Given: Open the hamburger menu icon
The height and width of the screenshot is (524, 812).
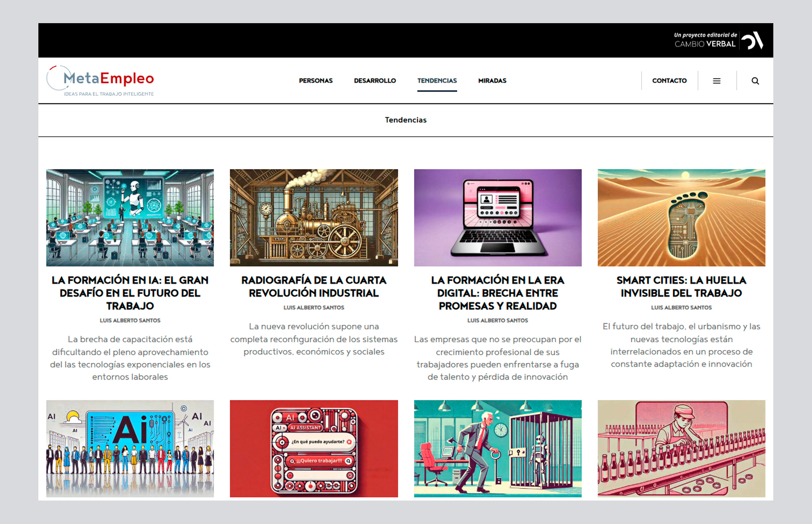Looking at the screenshot, I should (717, 81).
